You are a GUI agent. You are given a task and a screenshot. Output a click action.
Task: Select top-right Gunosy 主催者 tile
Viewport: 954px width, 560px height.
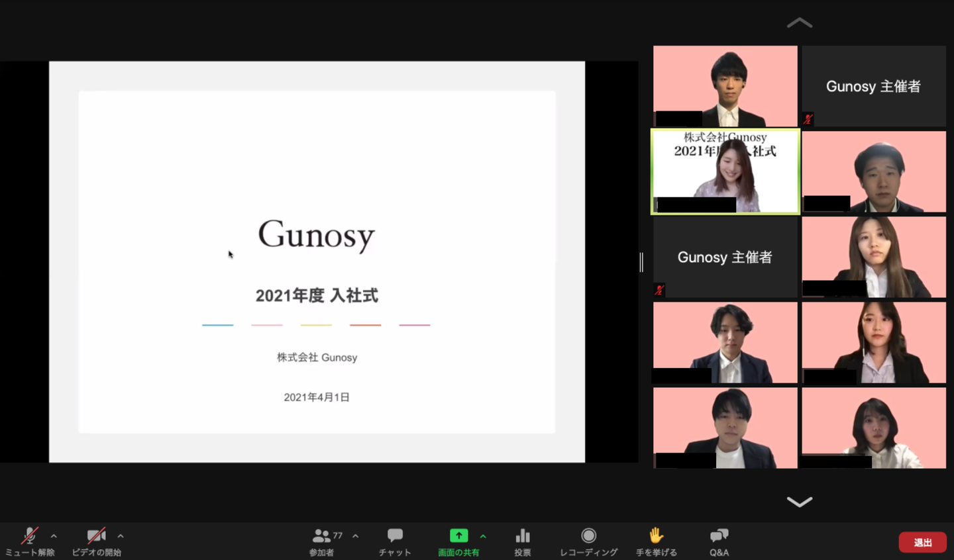(x=873, y=86)
